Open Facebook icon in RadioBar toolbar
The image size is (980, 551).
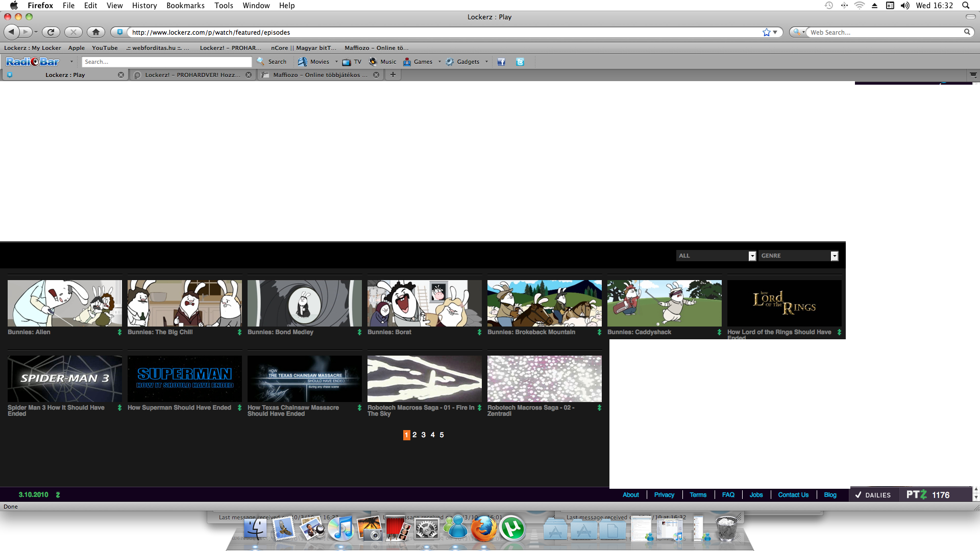[501, 62]
